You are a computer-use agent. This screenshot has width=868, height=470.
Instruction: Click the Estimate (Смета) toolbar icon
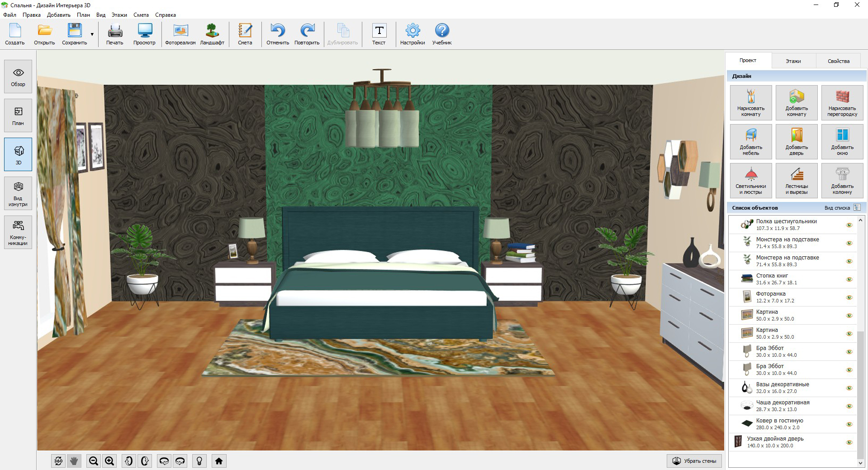pos(245,34)
